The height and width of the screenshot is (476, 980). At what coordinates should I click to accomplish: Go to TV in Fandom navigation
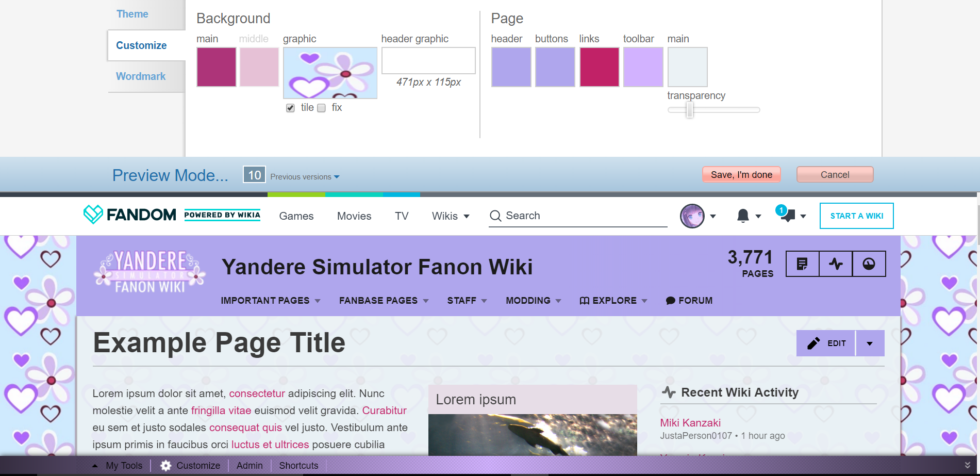coord(402,216)
